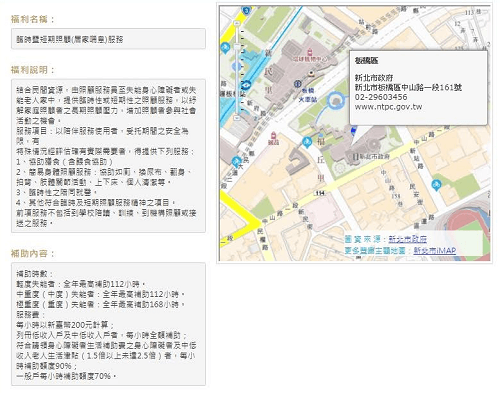Click the bike-share pin next to 福

pos(307,142)
